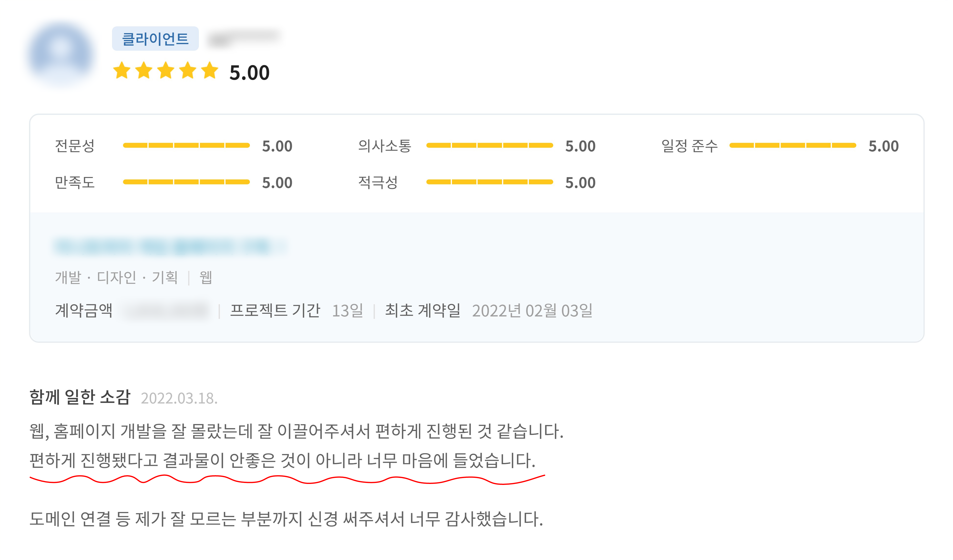This screenshot has width=953, height=560.
Task: Select the fifth yellow rating star
Action: click(x=209, y=71)
